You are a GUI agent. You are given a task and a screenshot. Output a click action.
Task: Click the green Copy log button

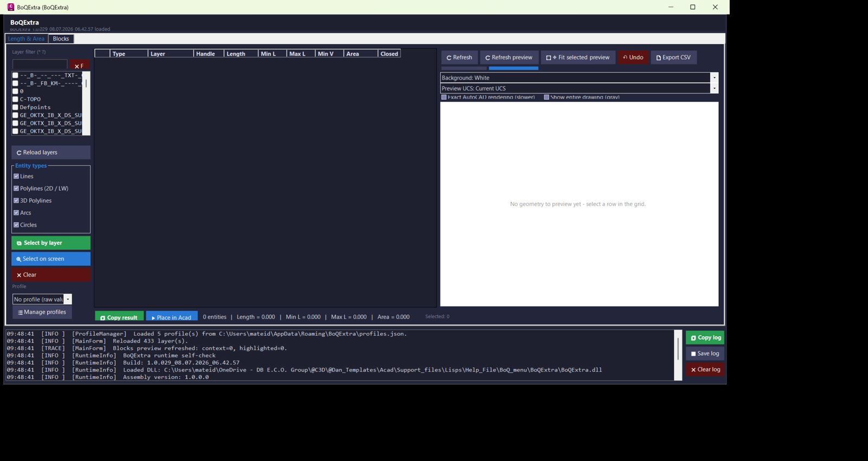pos(705,337)
